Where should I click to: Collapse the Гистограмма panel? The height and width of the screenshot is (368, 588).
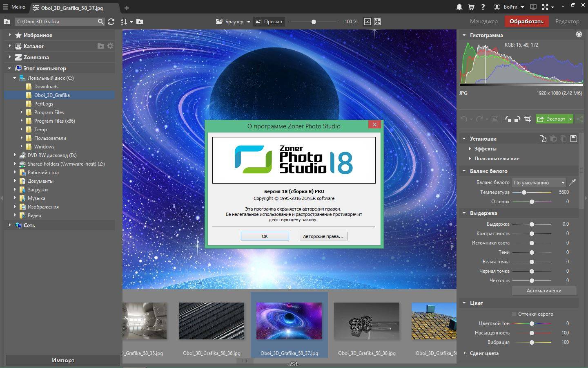[464, 35]
